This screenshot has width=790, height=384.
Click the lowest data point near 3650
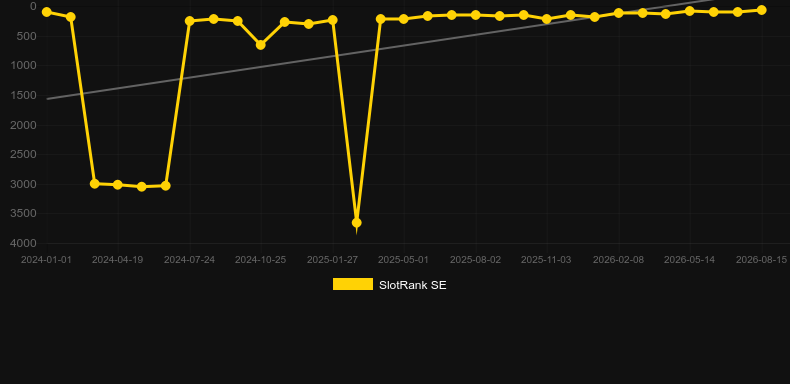356,223
